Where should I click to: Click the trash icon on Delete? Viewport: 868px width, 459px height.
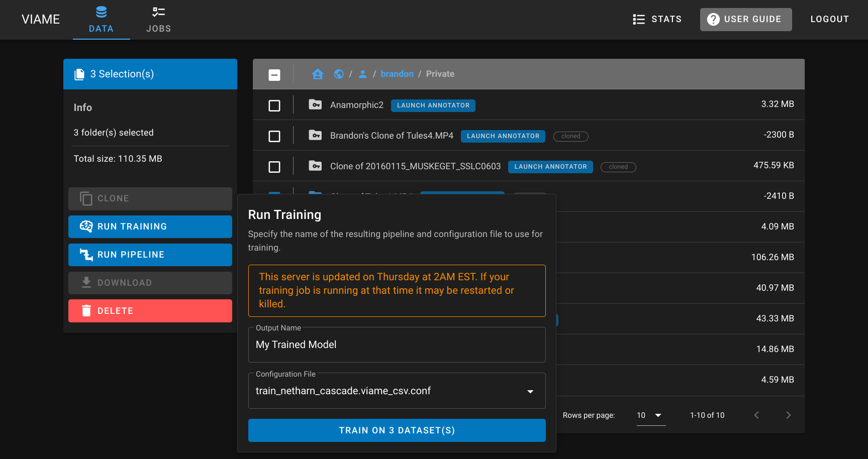tap(86, 311)
